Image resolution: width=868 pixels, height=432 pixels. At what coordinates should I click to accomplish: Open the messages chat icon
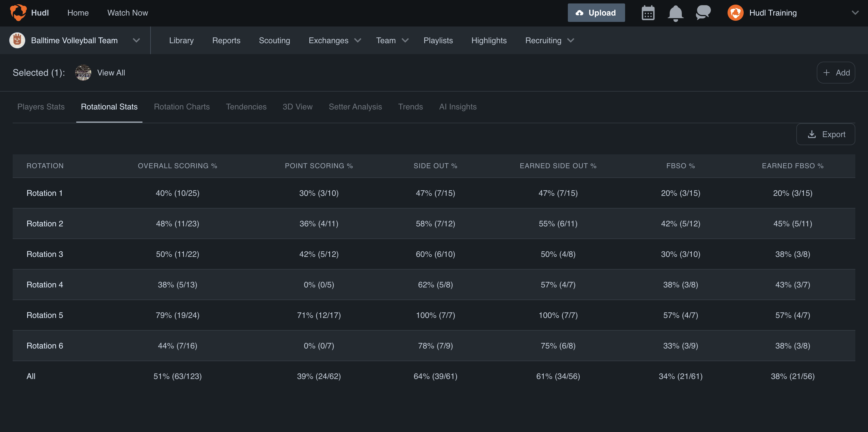703,13
